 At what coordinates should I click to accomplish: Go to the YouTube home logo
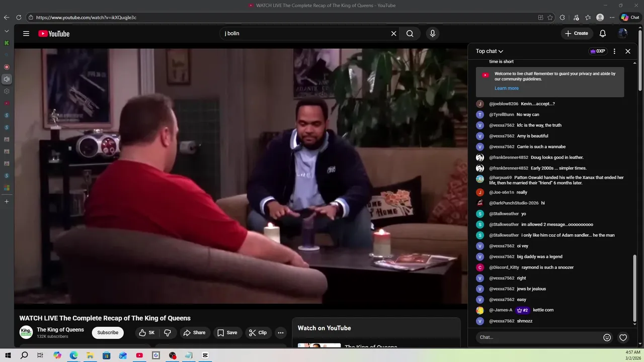(x=54, y=34)
